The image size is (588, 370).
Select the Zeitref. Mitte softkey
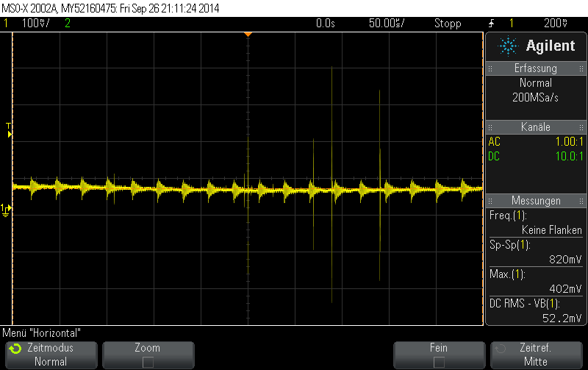pos(537,355)
